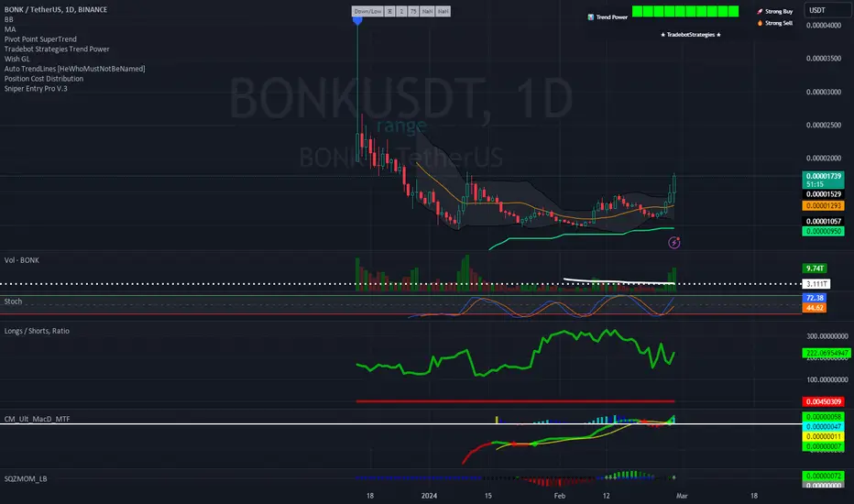Click the label box showing 75
Screen dimensions: 854x504
[x=413, y=11]
